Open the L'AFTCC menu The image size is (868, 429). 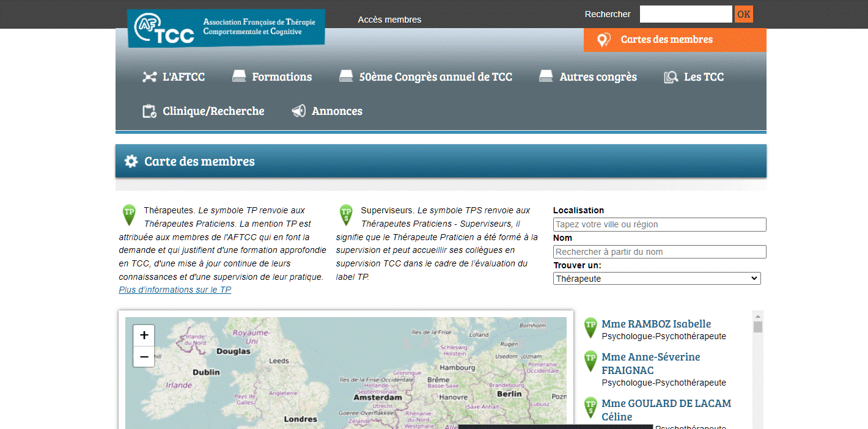pos(183,77)
